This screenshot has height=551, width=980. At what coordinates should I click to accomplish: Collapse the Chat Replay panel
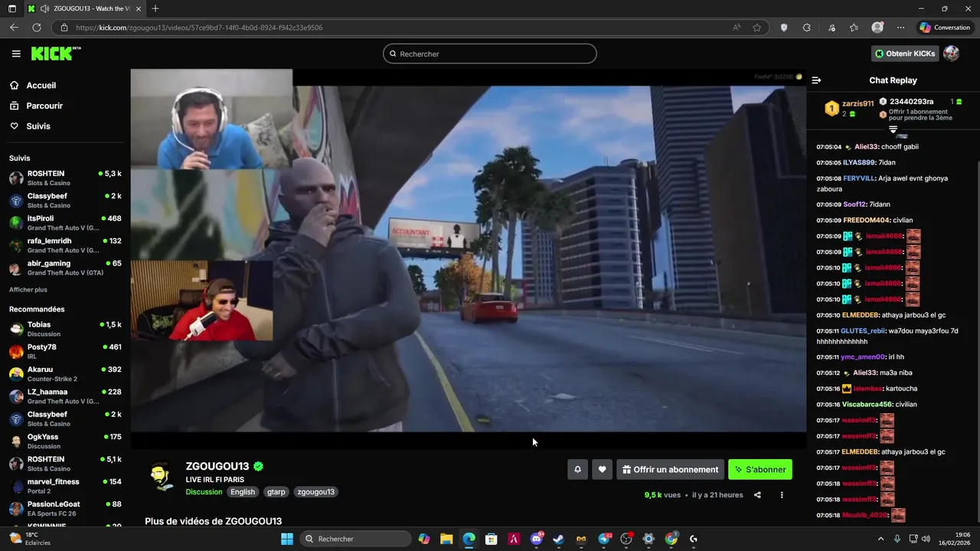816,80
